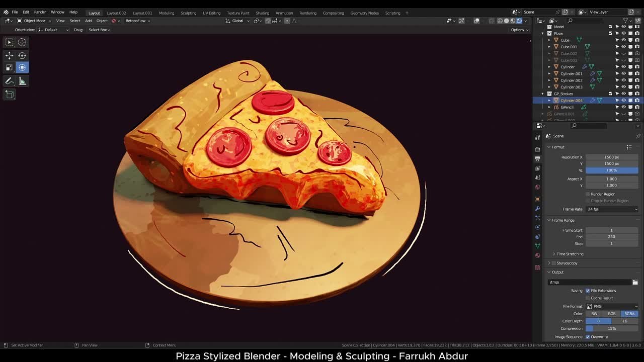Click the Options button in the header
Image resolution: width=644 pixels, height=362 pixels.
click(x=519, y=30)
